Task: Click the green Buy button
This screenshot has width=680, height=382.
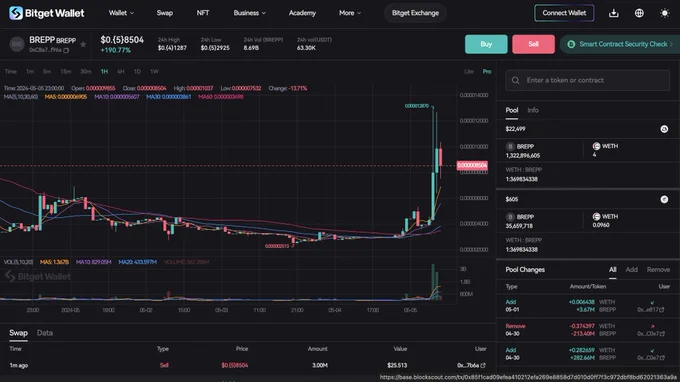Action: 486,44
